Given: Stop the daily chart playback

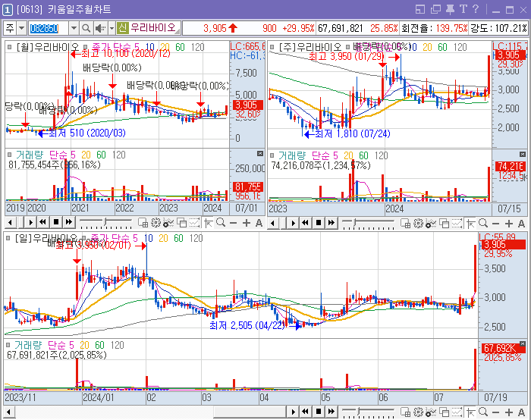Looking at the screenshot, I should pos(319,412).
